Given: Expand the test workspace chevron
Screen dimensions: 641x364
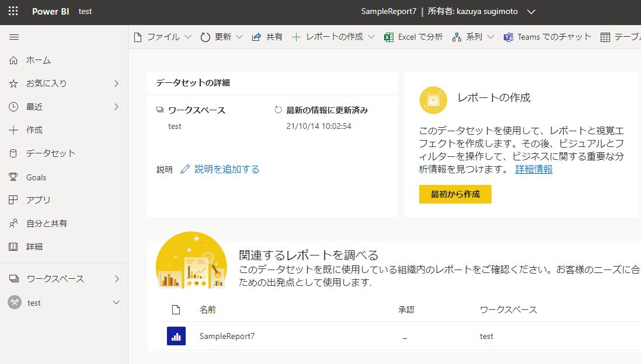Looking at the screenshot, I should (116, 303).
